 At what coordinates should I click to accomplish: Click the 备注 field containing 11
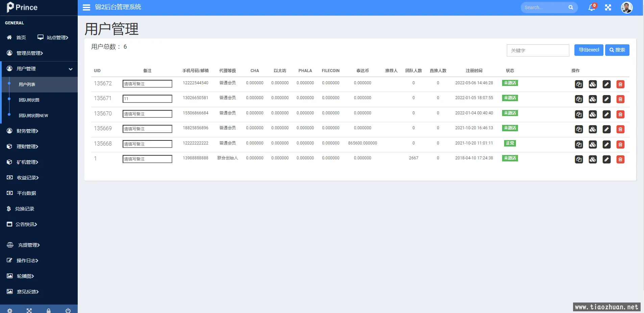[x=147, y=99]
